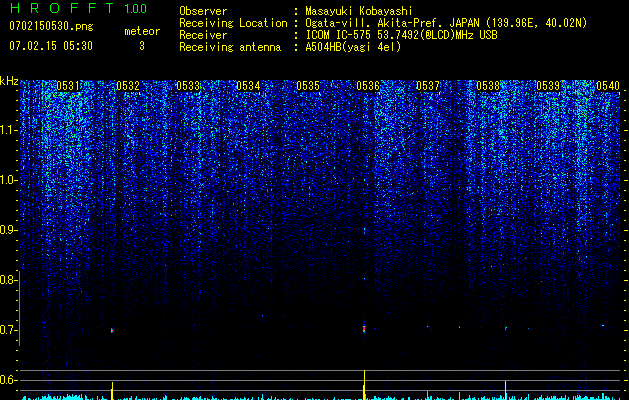Click the 0538 time marker
Viewport: 629px width, 400px height.
[488, 86]
